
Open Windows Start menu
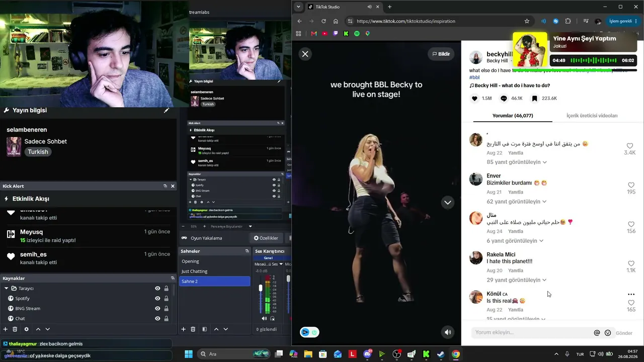[x=189, y=354]
